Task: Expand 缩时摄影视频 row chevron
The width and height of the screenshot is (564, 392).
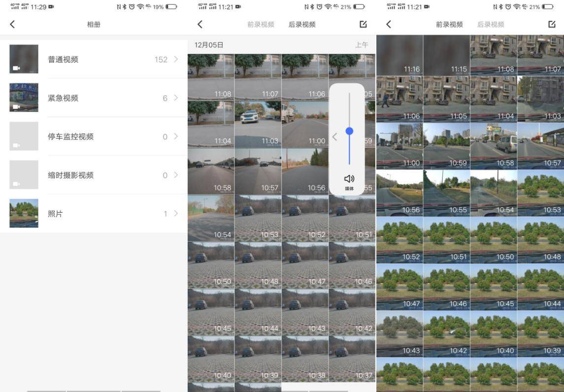Action: [x=176, y=175]
